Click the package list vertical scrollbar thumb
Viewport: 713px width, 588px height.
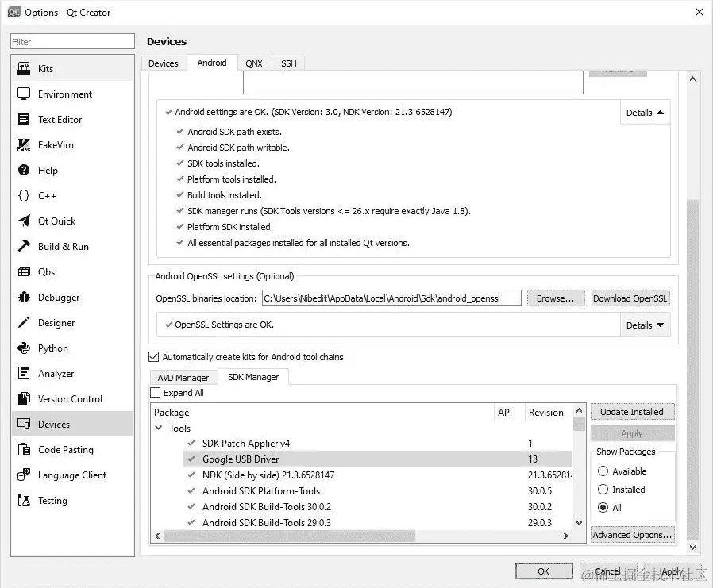click(579, 424)
